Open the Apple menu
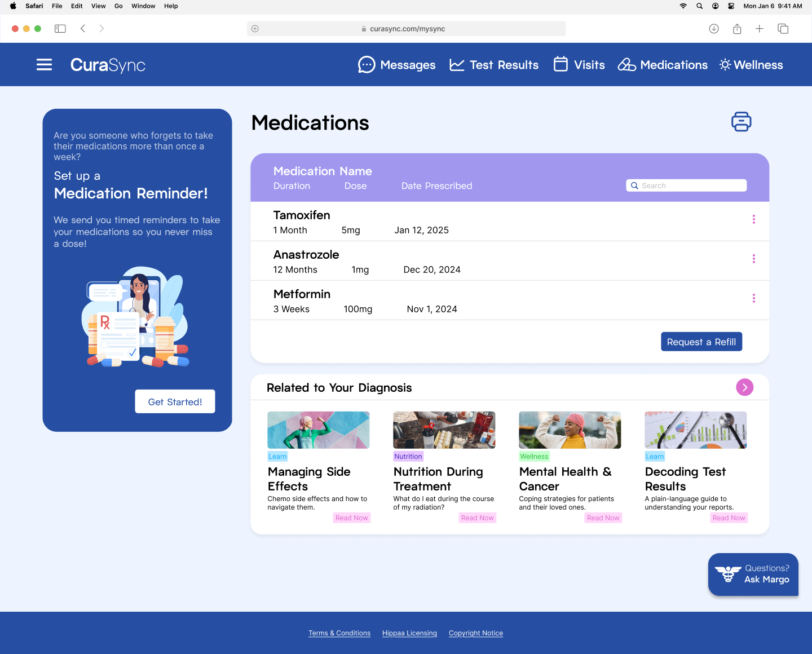 [13, 6]
